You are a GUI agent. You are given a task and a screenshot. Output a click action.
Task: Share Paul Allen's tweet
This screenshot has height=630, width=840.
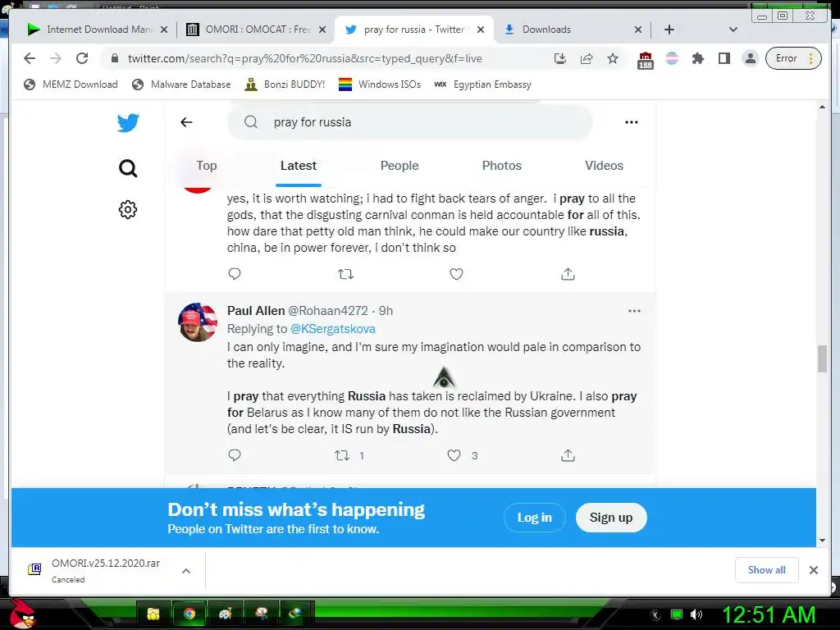568,455
